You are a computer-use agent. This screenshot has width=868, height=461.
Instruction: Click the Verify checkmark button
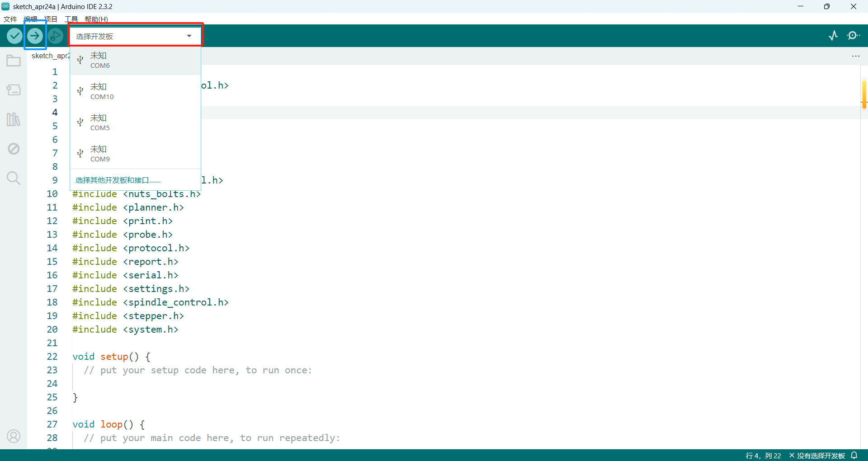click(14, 36)
